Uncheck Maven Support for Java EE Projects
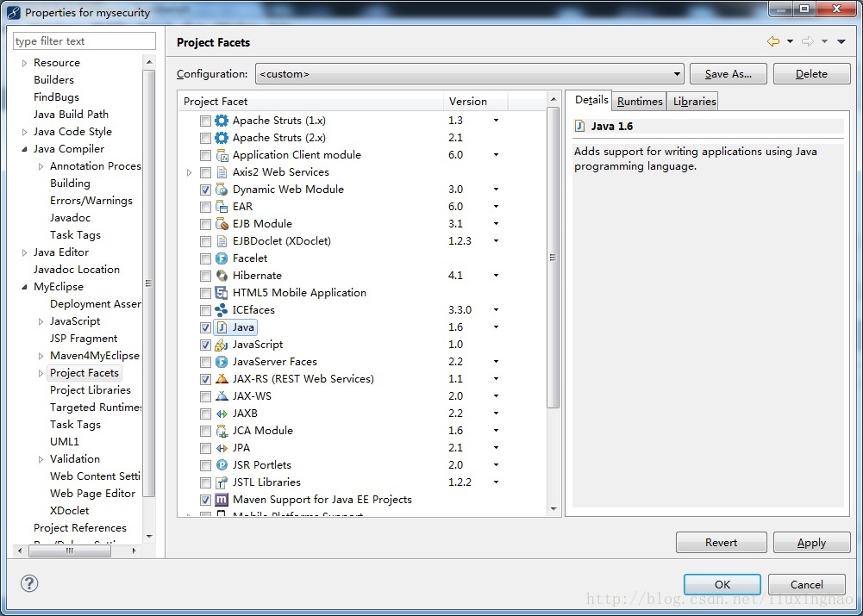Screen dimensions: 863x616 205,500
